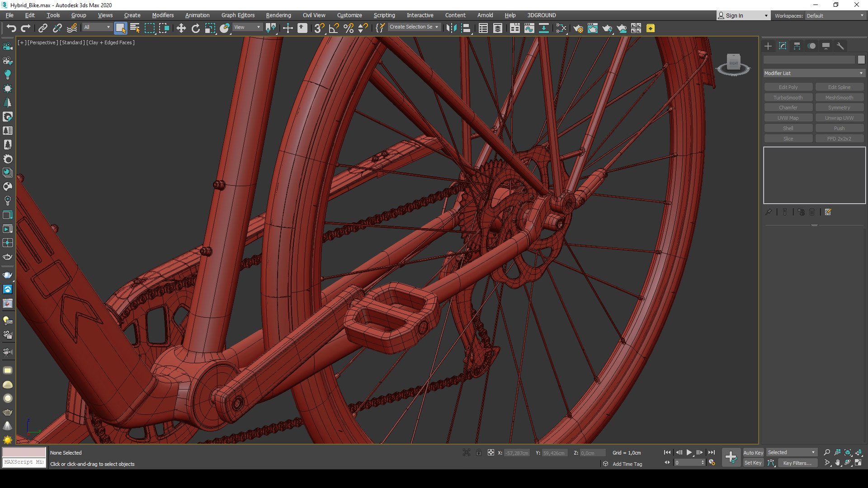Activate the Select Object tool
Image resolution: width=868 pixels, height=488 pixels.
[120, 28]
